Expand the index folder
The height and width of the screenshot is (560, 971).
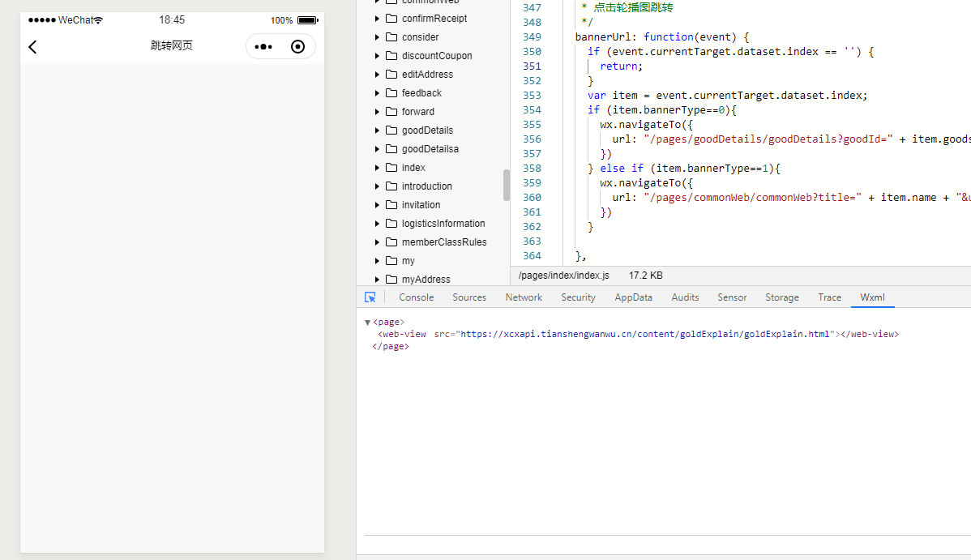[x=377, y=167]
